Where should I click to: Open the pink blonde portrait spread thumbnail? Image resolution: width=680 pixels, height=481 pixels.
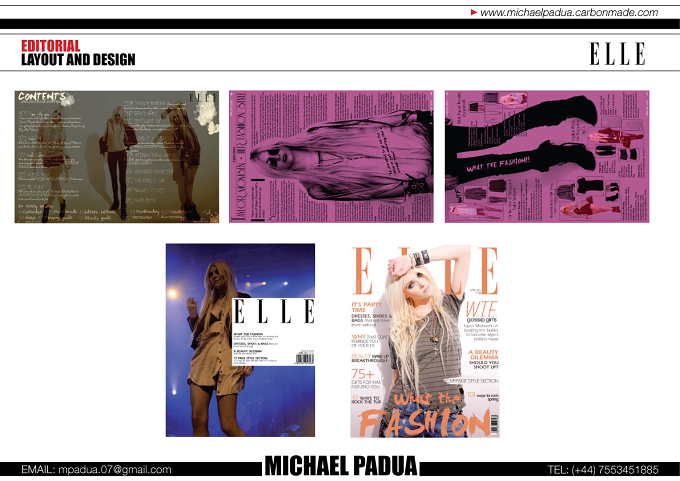(x=331, y=157)
